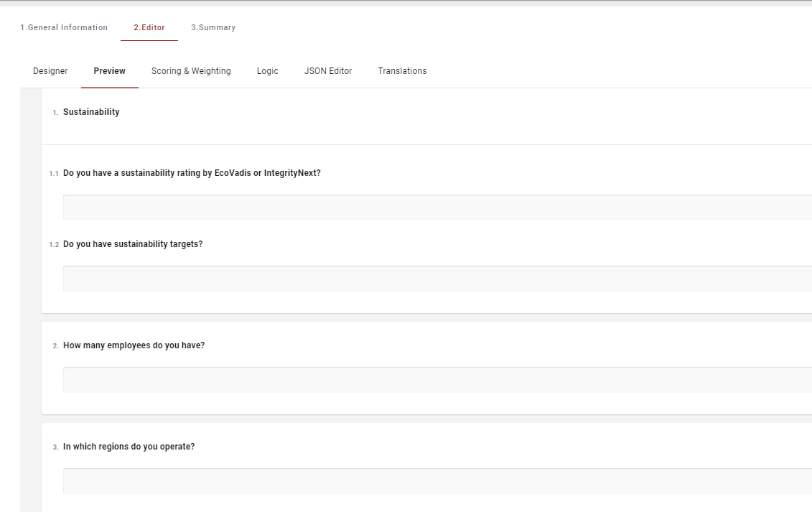The width and height of the screenshot is (812, 512).
Task: Open the JSON Editor tab
Action: click(x=328, y=71)
